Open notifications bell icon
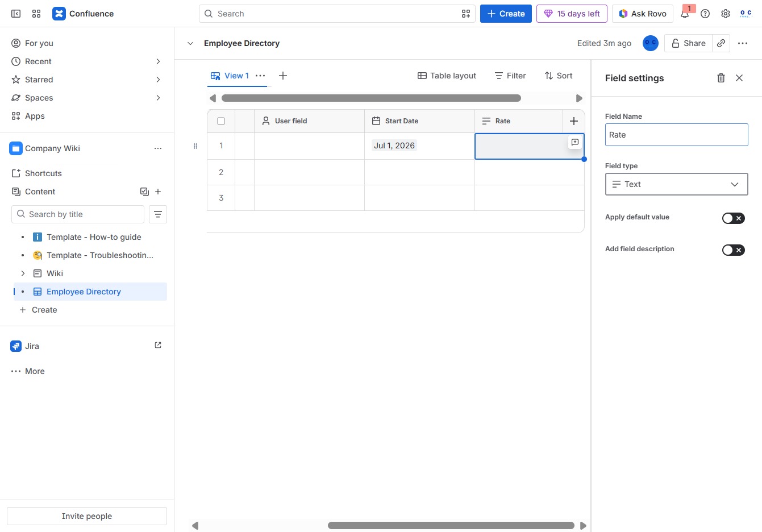This screenshot has width=762, height=532. [x=685, y=14]
